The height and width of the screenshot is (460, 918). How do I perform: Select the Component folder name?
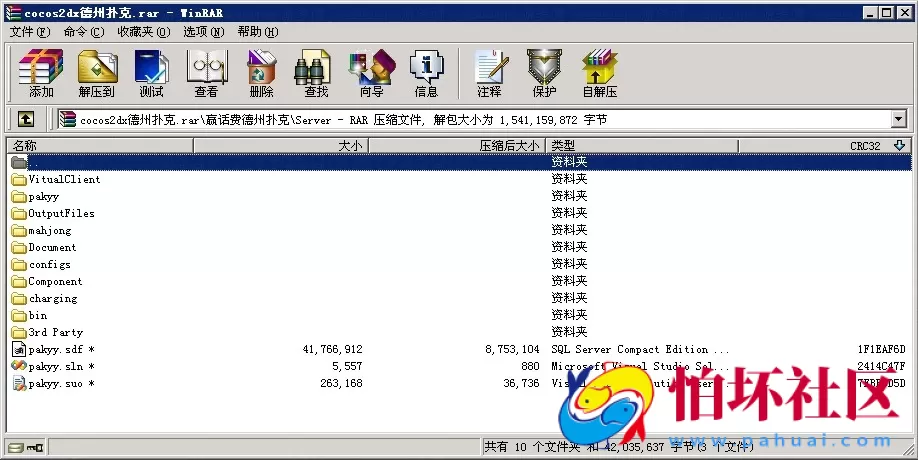pos(55,282)
